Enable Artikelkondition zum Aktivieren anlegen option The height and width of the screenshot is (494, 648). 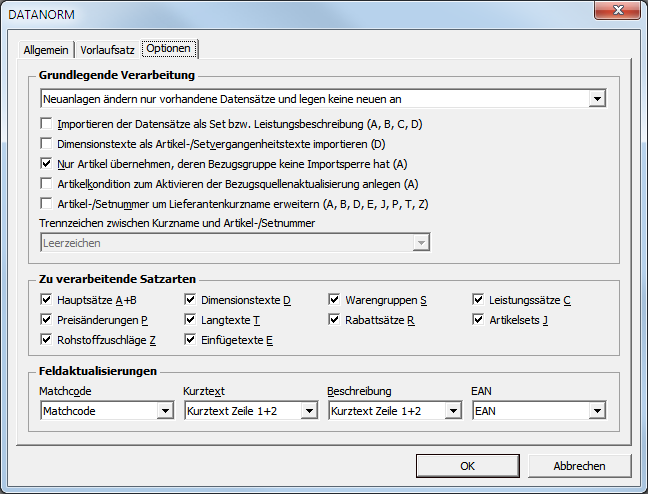[47, 183]
